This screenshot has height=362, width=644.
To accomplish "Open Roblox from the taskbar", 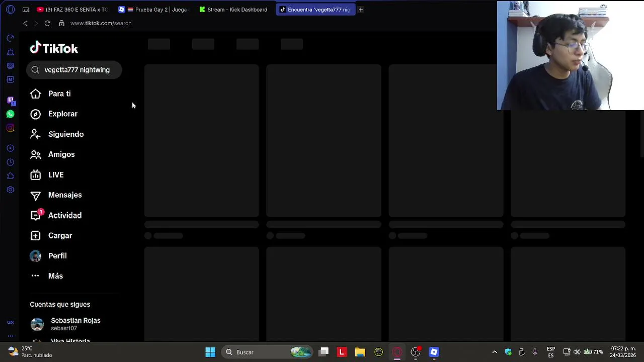I will click(434, 352).
